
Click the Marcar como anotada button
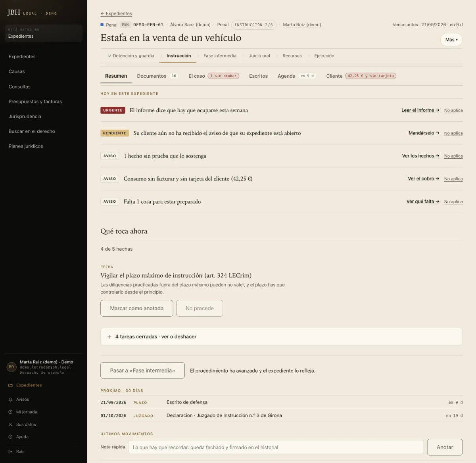137,308
